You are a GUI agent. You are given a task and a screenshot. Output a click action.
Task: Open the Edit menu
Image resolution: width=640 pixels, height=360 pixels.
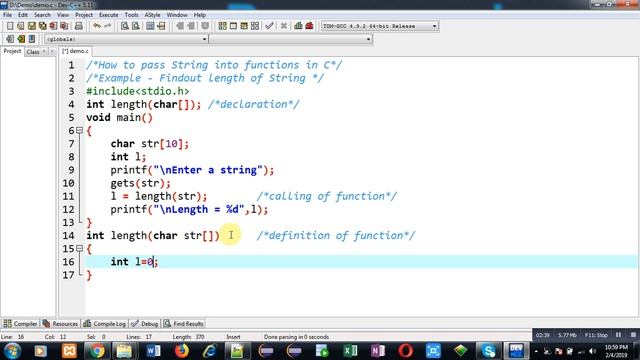click(23, 15)
